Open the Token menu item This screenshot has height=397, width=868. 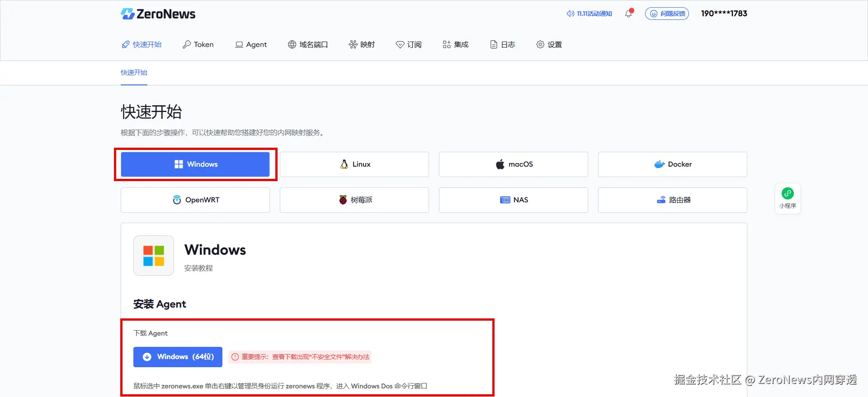pos(198,44)
